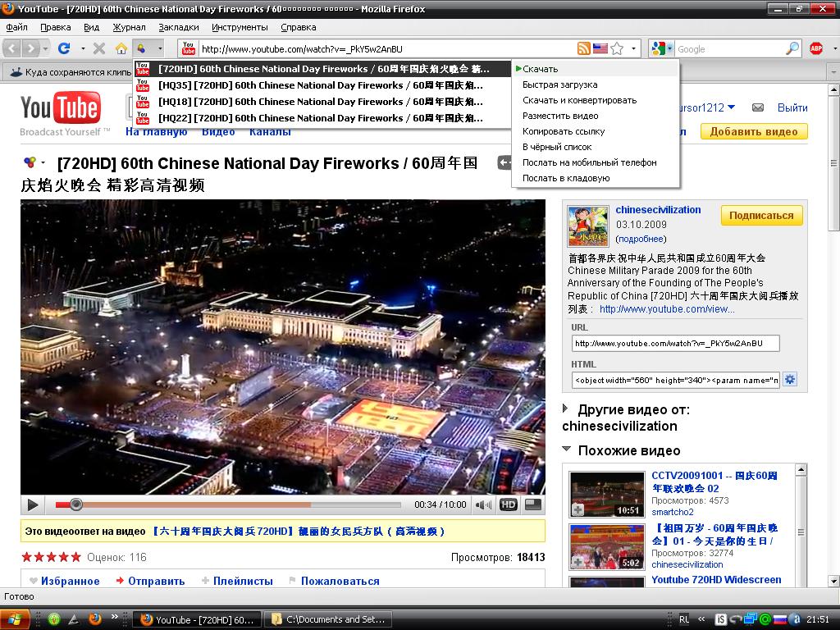Toggle HD quality on the player
The width and height of the screenshot is (840, 630).
[509, 504]
